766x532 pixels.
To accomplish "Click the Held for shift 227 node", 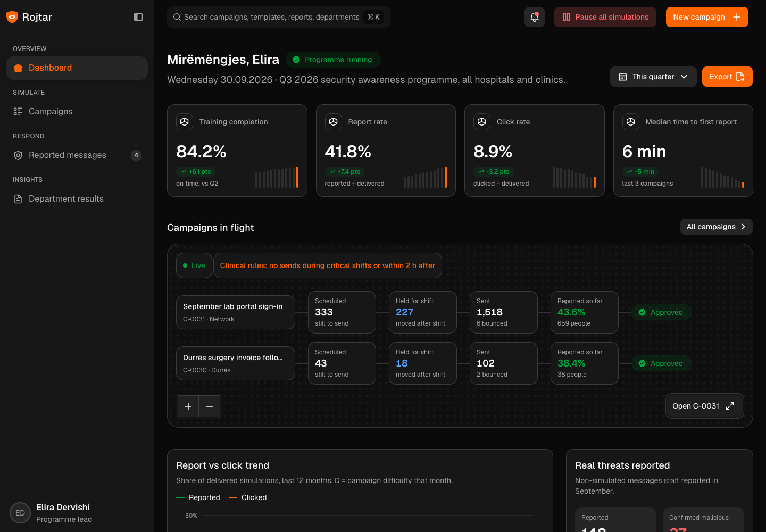I will pos(423,312).
